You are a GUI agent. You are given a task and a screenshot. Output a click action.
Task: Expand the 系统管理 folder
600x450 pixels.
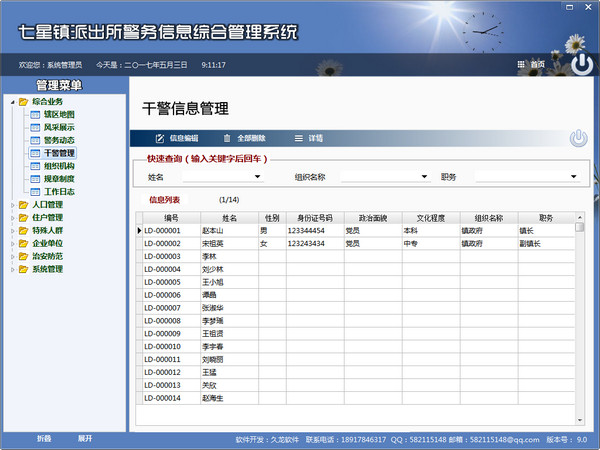(x=10, y=269)
